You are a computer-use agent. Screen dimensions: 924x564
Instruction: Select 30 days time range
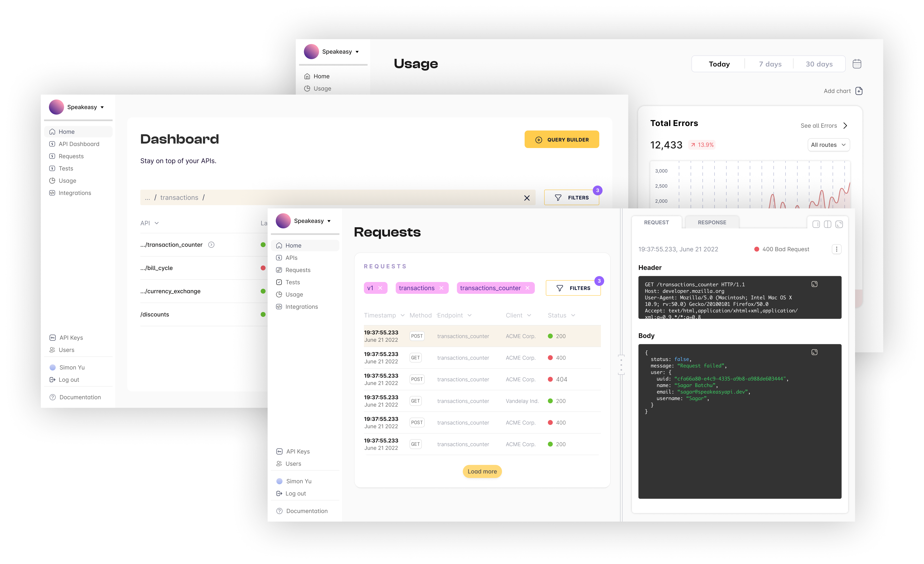[819, 64]
